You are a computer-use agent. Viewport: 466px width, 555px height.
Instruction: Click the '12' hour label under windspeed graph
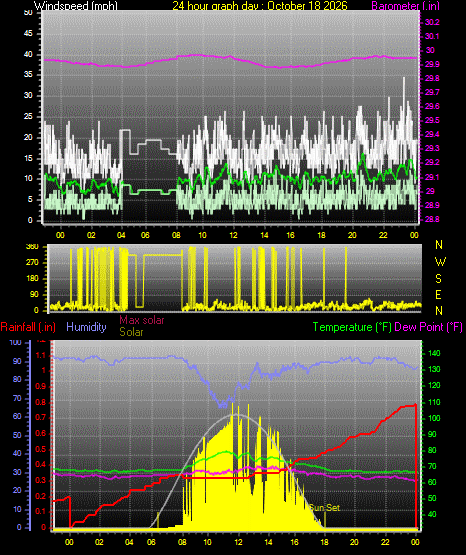coord(233,235)
